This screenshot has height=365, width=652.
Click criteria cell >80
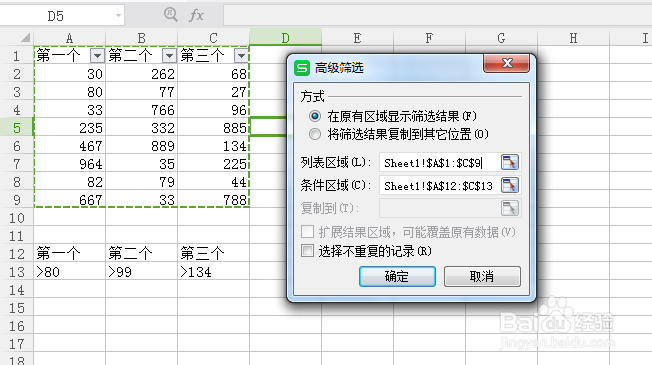tap(69, 271)
